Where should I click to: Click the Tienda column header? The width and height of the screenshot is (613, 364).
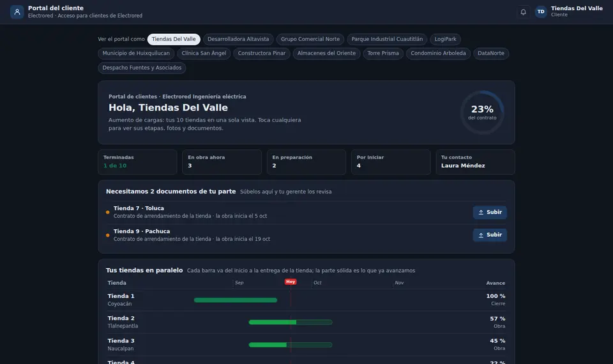tap(117, 283)
